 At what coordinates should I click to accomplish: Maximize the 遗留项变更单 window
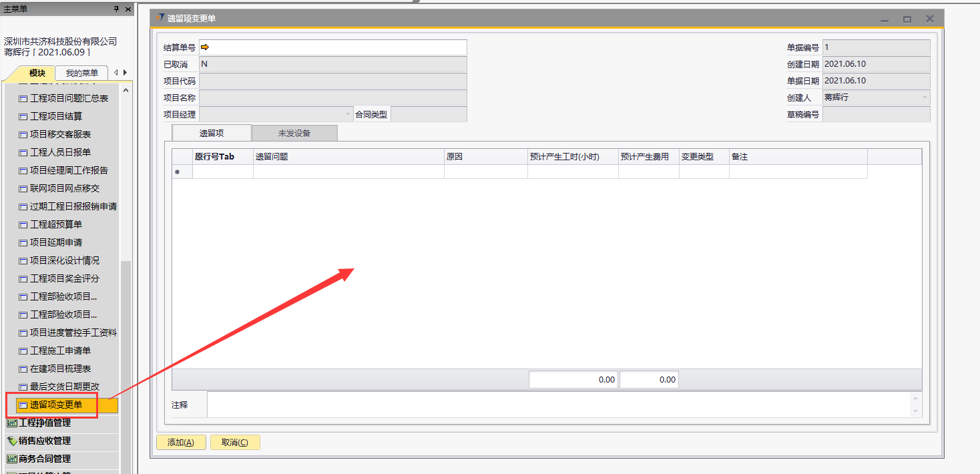pos(907,19)
